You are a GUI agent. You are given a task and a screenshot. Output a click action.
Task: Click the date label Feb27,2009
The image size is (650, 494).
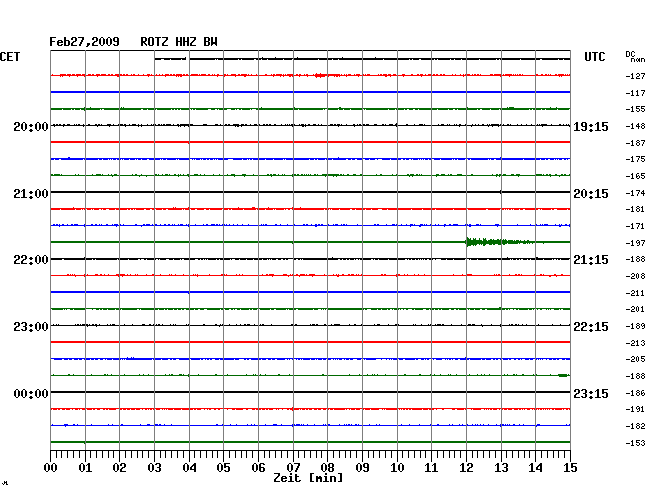[x=84, y=42]
